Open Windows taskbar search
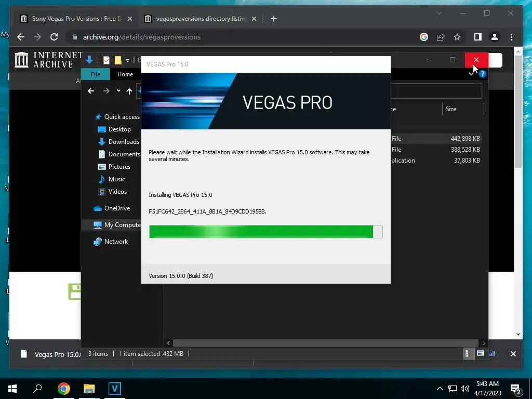The height and width of the screenshot is (399, 532). click(37, 389)
